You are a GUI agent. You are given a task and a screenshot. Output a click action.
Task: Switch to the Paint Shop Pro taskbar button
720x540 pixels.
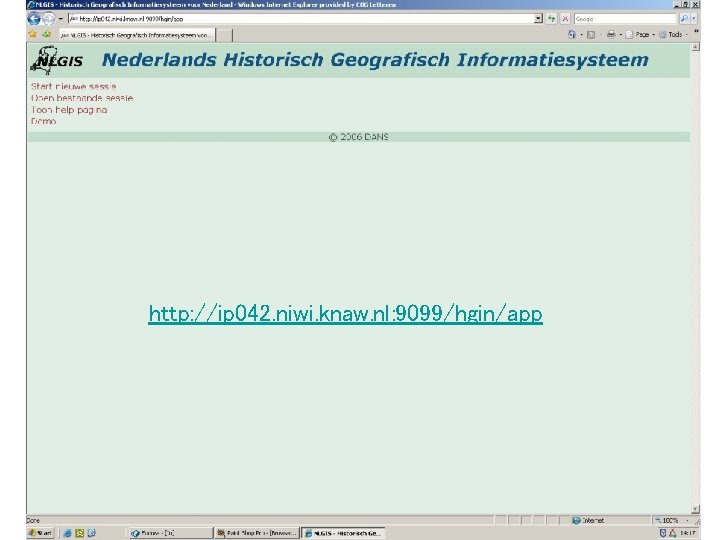257,533
